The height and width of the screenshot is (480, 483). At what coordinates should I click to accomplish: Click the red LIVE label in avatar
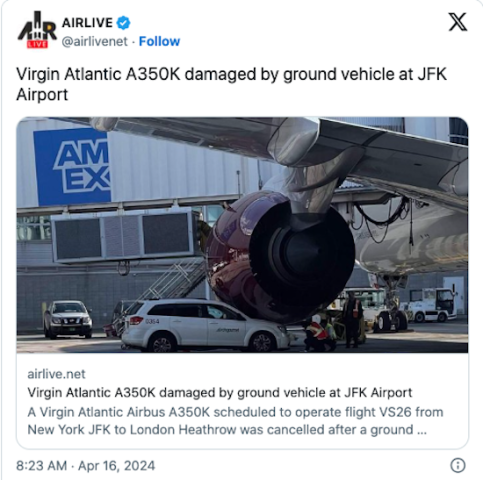click(37, 44)
